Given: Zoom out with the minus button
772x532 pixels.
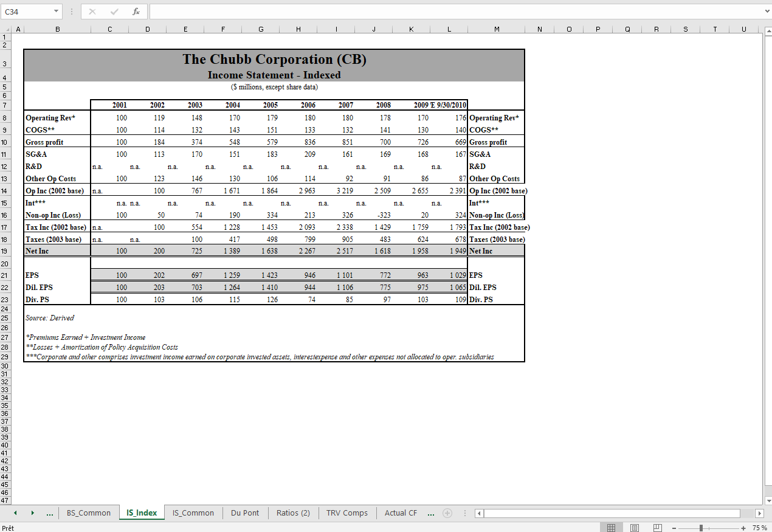Looking at the screenshot, I should pos(674,528).
